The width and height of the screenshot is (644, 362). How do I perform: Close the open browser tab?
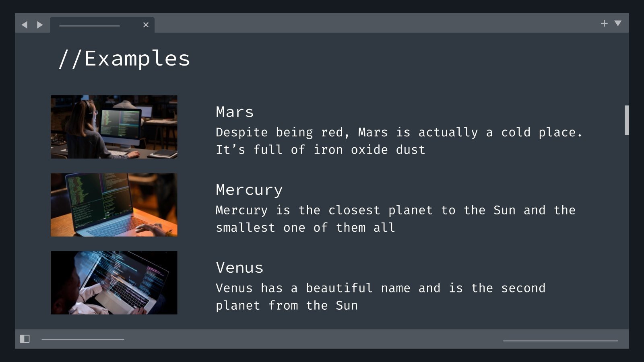tap(146, 25)
